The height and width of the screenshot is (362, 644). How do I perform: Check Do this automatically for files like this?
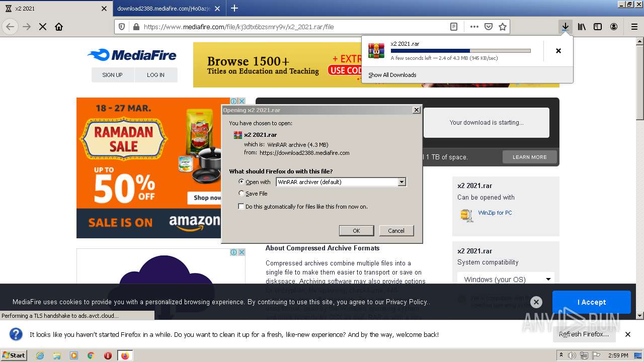pyautogui.click(x=242, y=207)
